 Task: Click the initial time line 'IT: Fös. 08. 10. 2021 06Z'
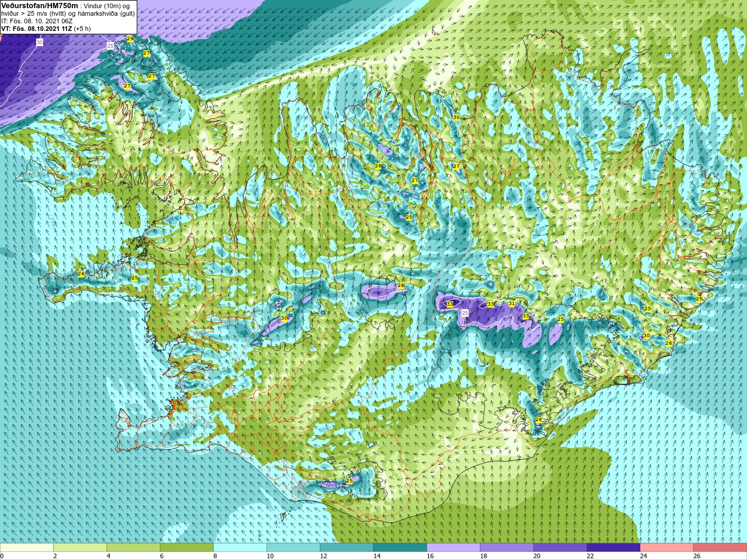pos(37,21)
